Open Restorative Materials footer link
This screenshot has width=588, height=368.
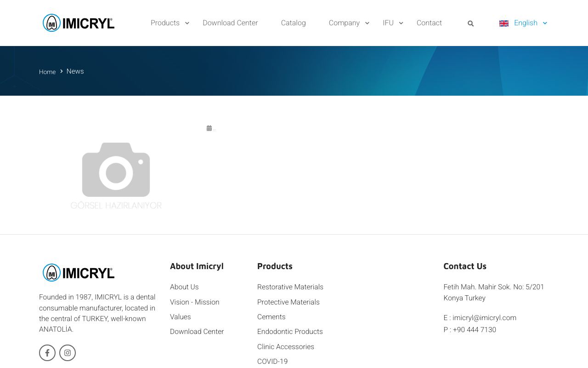point(290,287)
